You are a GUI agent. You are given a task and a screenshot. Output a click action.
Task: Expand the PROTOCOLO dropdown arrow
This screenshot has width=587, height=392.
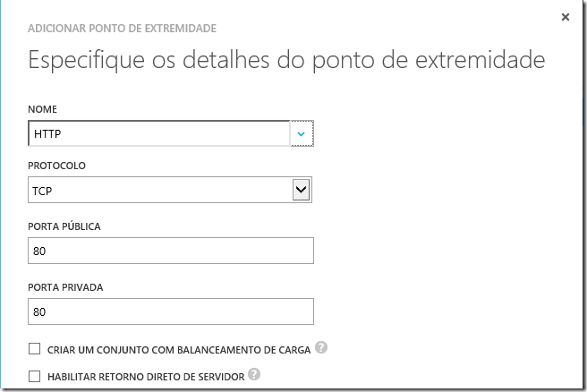pyautogui.click(x=302, y=190)
